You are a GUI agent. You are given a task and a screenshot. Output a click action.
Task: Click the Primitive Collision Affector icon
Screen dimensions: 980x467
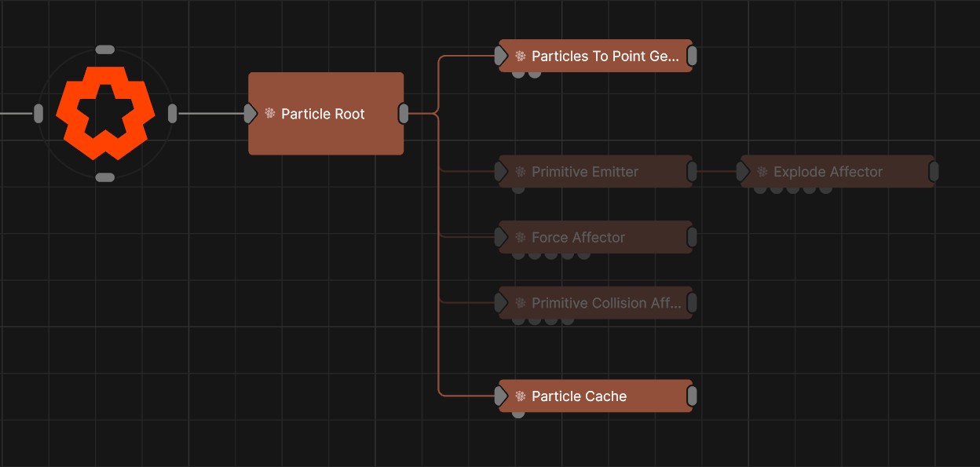click(x=520, y=303)
